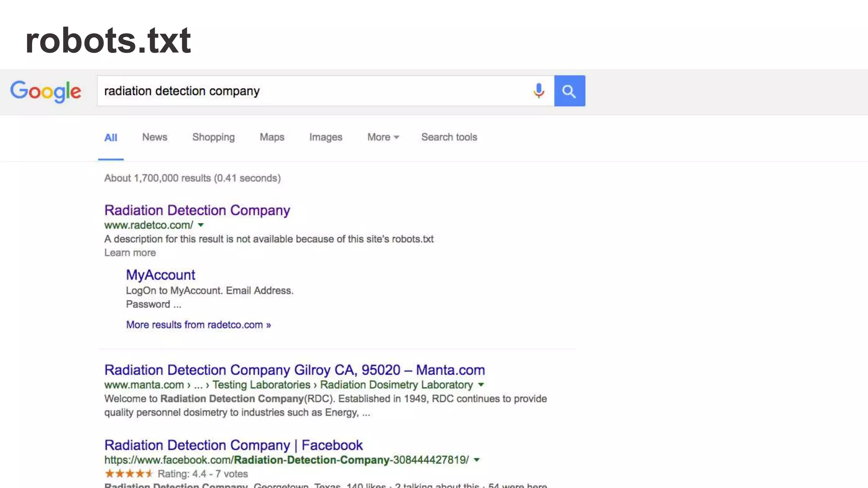Image resolution: width=868 pixels, height=488 pixels.
Task: Switch to Maps results
Action: click(x=272, y=137)
